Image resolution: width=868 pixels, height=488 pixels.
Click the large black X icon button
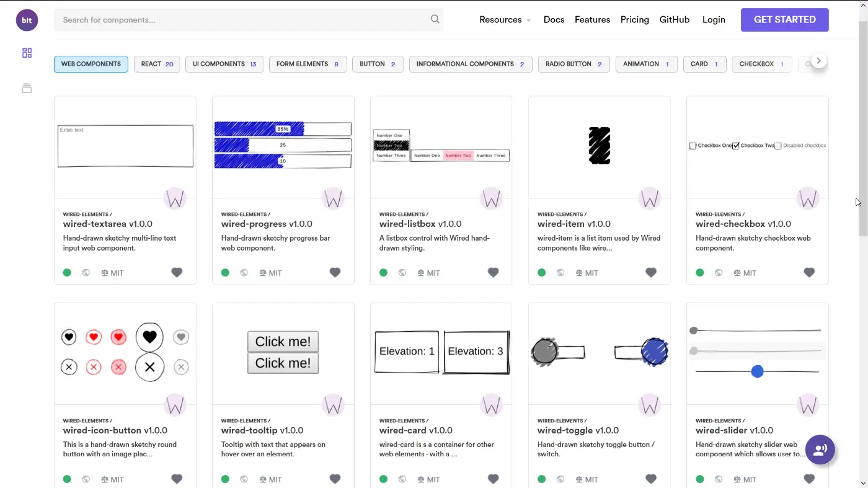149,366
